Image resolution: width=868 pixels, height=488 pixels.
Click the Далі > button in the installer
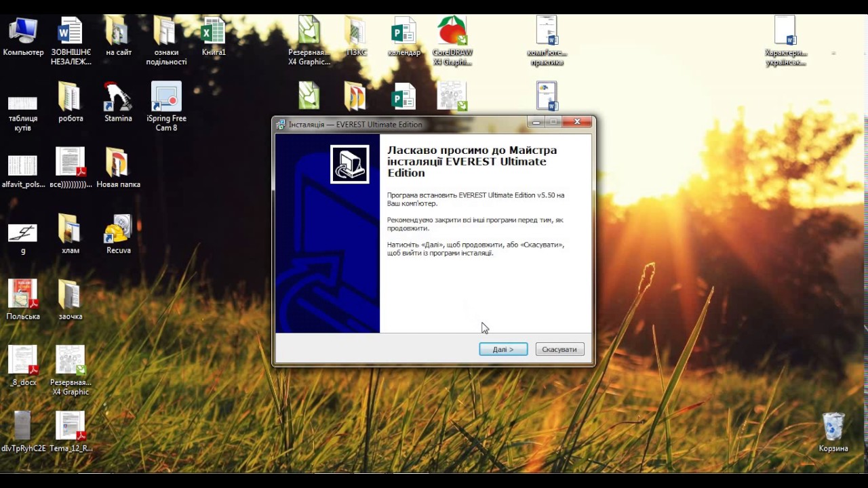coord(503,349)
